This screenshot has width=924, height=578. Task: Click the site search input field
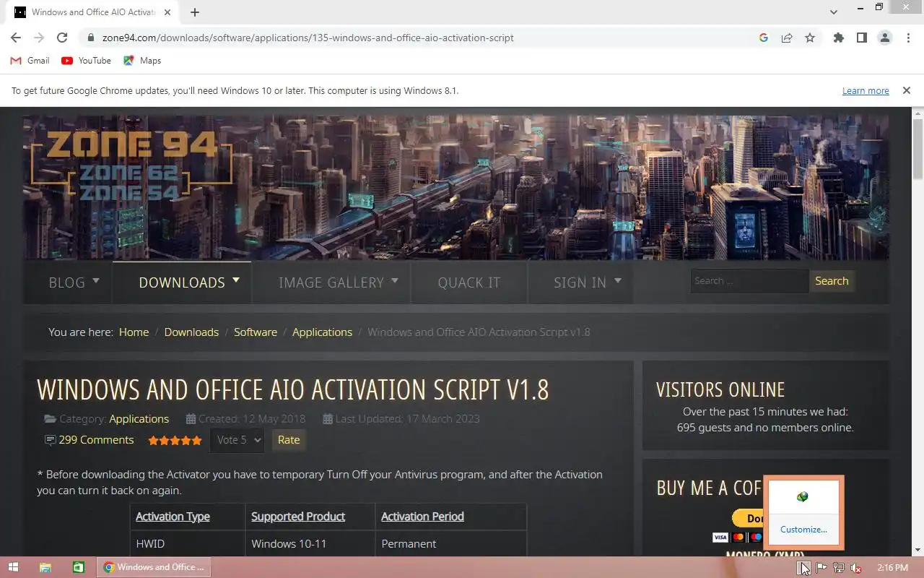tap(749, 281)
